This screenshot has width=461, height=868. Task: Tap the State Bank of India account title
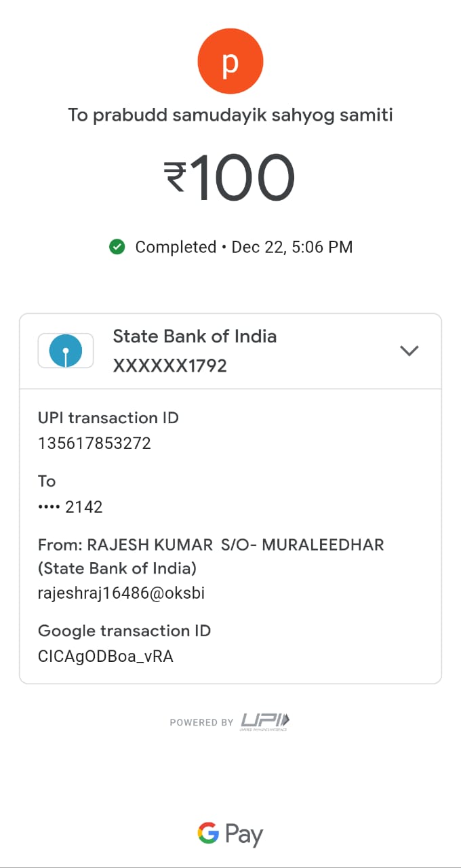[195, 336]
